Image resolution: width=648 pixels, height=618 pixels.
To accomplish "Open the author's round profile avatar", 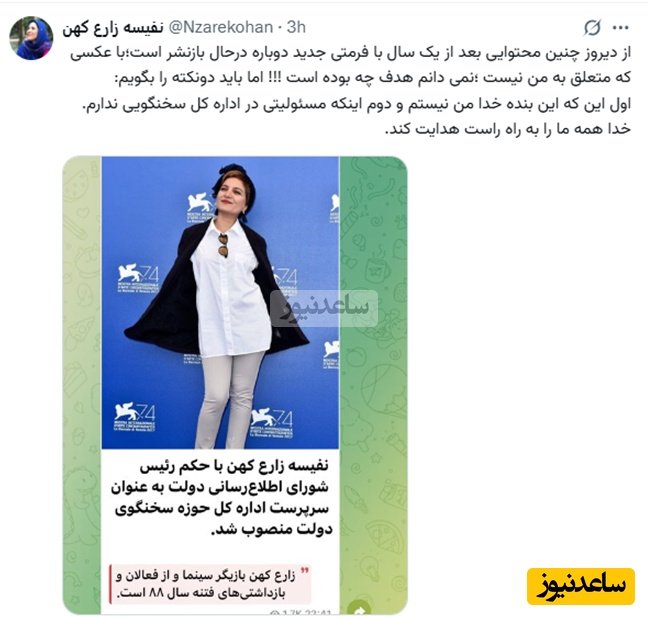I will pyautogui.click(x=31, y=38).
